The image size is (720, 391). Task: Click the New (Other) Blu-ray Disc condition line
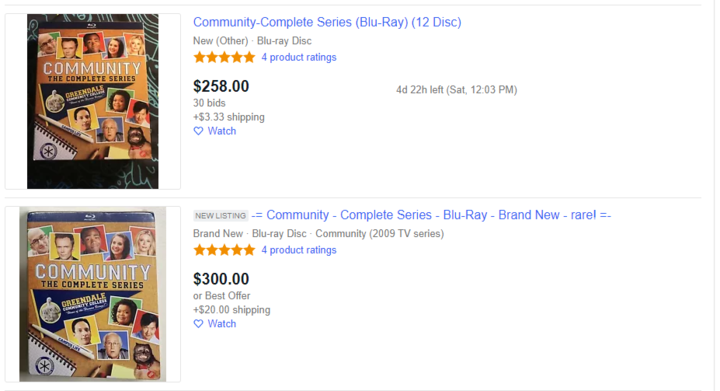coord(252,41)
